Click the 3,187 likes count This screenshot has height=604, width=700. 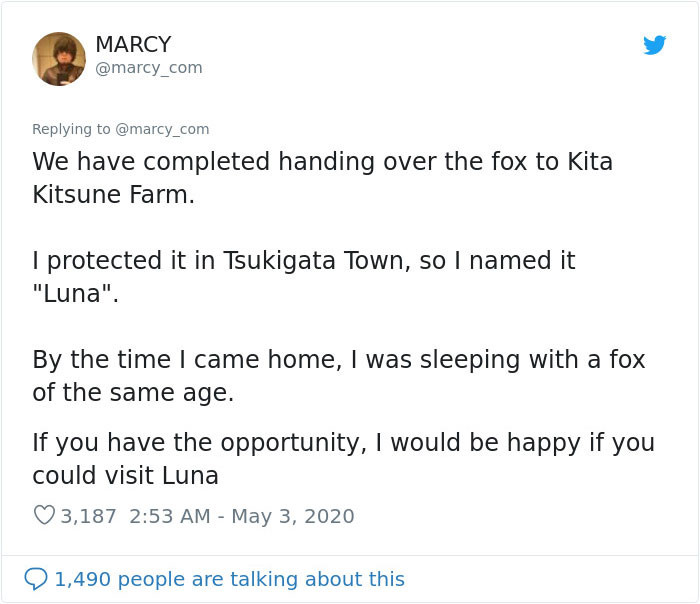[88, 516]
